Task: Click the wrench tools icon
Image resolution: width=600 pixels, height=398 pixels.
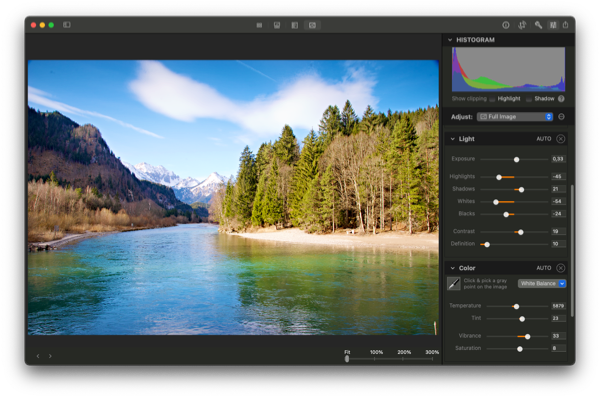Action: coord(538,25)
